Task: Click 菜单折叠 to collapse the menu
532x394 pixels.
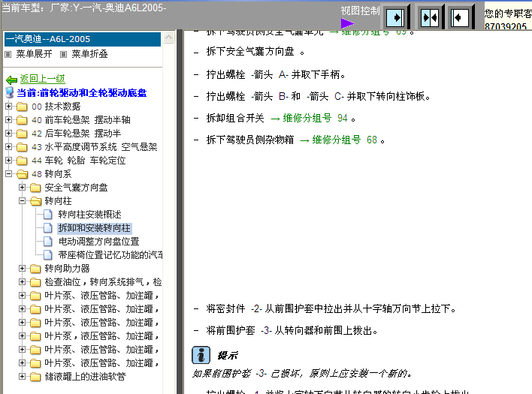Action: pos(89,54)
